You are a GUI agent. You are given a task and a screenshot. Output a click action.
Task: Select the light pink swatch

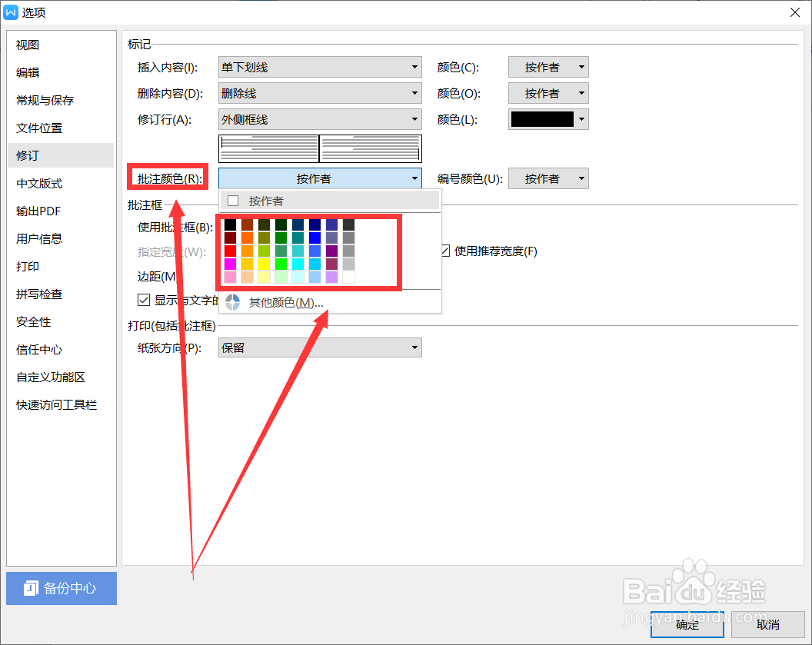click(231, 277)
